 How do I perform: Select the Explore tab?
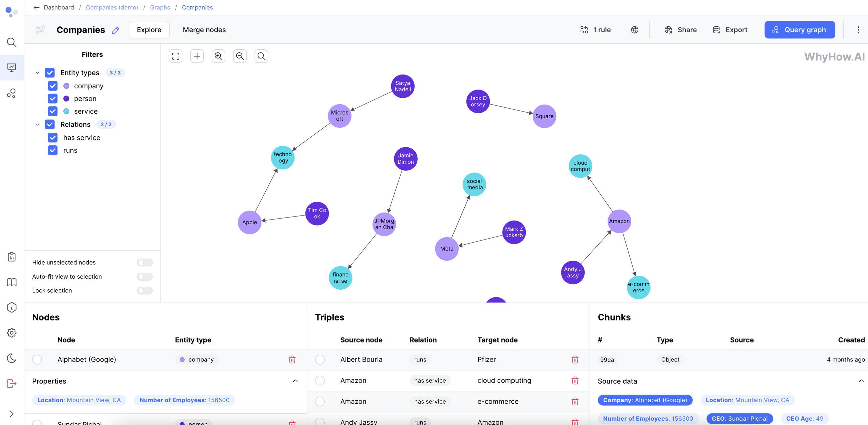coord(149,30)
